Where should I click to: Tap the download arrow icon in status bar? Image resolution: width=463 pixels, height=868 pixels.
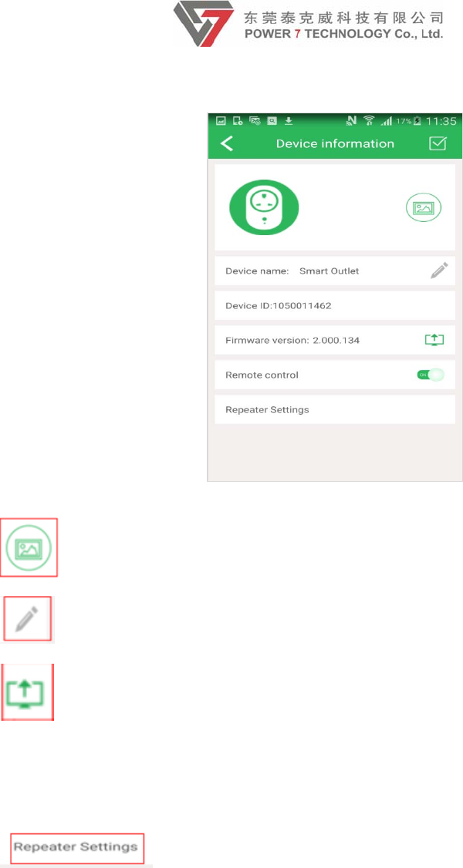(x=288, y=121)
